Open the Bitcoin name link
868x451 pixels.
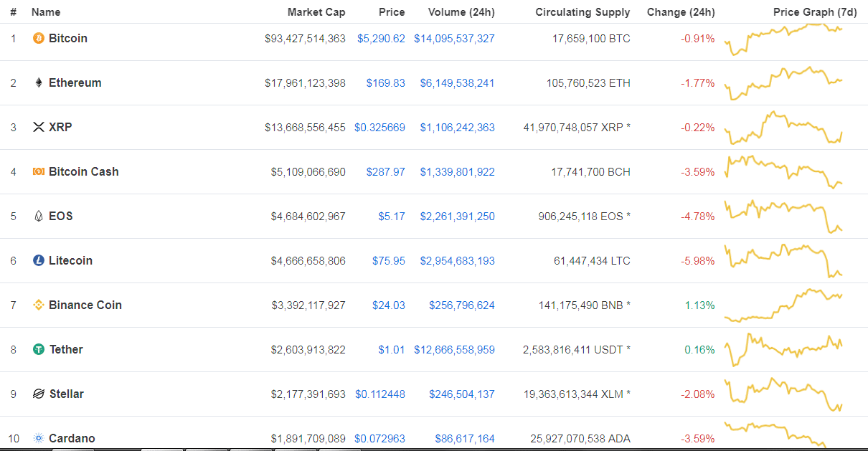click(68, 38)
